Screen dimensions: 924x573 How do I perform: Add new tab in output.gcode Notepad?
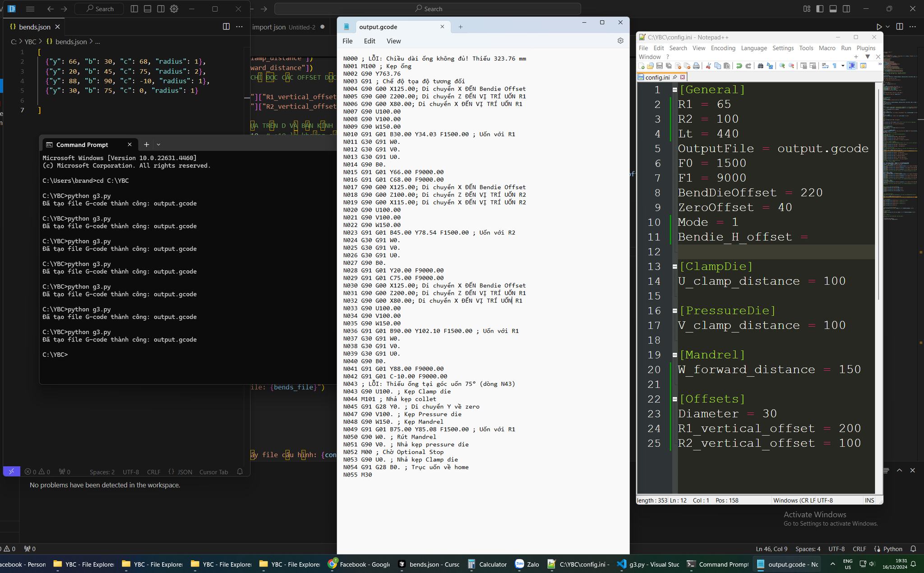click(460, 27)
